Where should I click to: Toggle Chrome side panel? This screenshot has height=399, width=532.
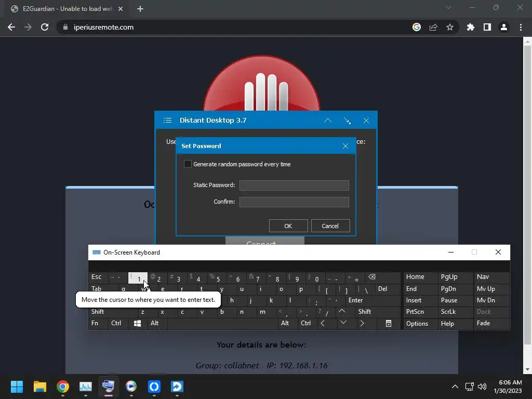pos(487,27)
